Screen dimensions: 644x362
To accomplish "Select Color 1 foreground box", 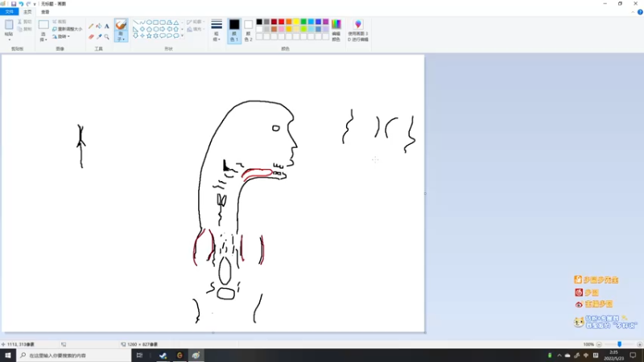I will coord(234,31).
